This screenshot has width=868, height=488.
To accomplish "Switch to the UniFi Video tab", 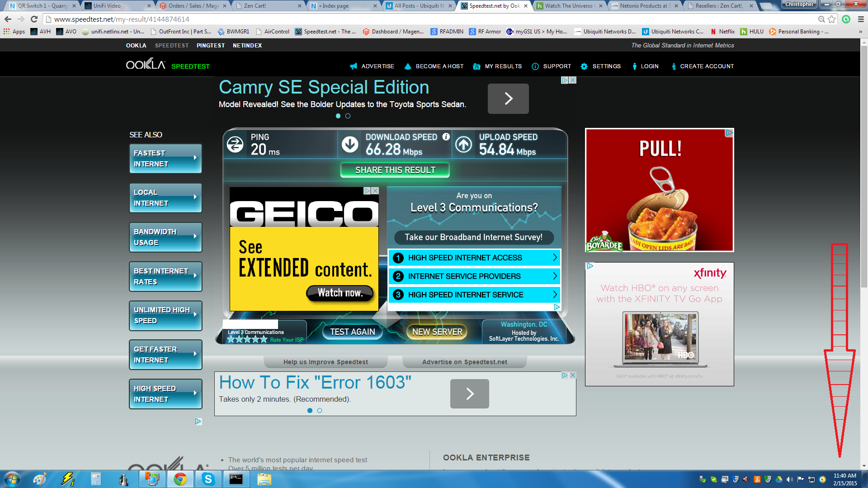I will 118,6.
